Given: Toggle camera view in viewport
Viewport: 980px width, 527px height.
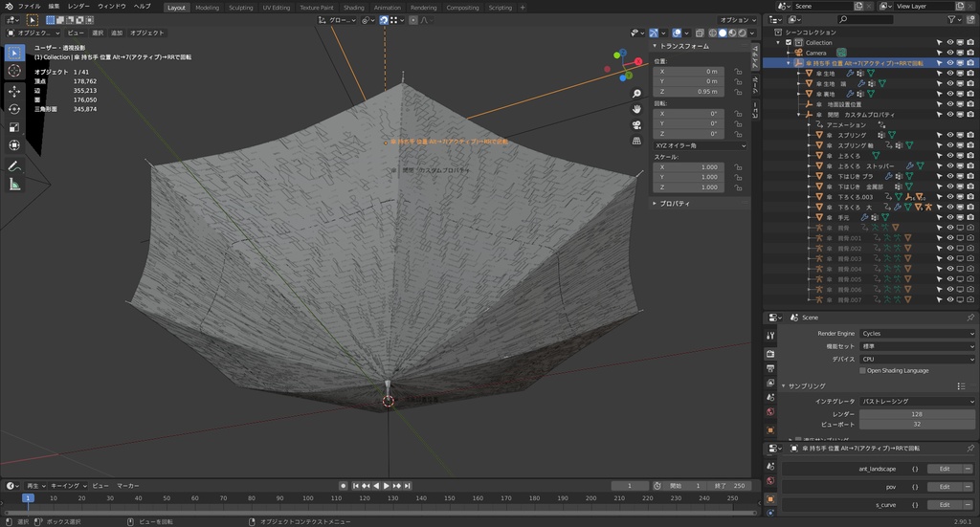Looking at the screenshot, I should click(636, 124).
